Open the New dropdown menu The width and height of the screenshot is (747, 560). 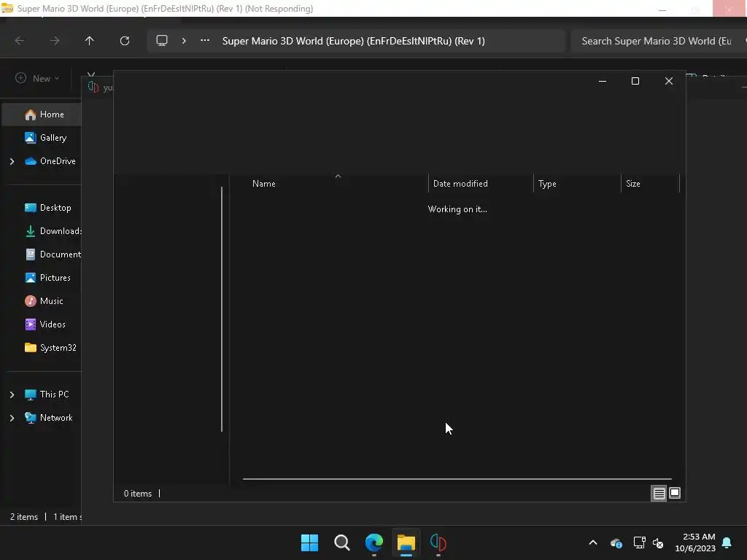tap(38, 78)
